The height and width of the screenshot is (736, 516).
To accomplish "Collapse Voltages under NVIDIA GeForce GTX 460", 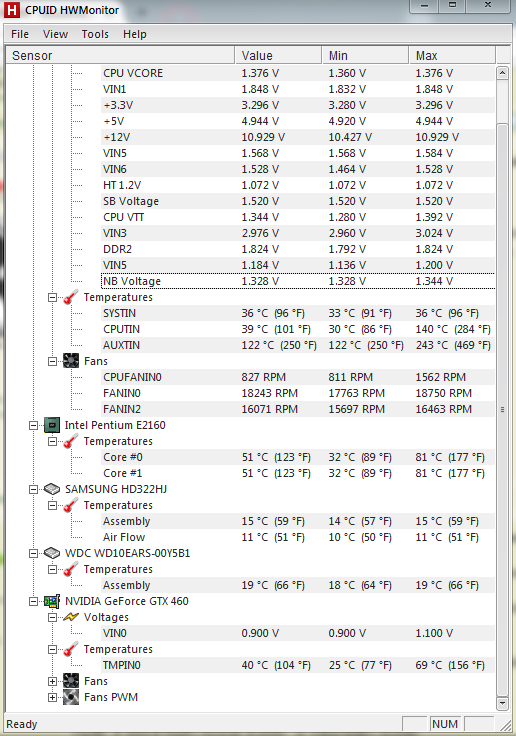I will point(53,617).
